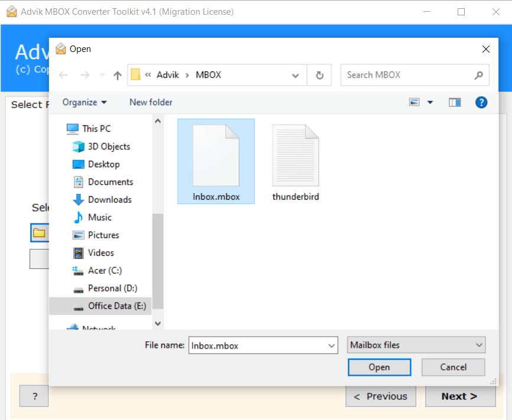Expand the file name history dropdown
The image size is (512, 420).
[331, 345]
